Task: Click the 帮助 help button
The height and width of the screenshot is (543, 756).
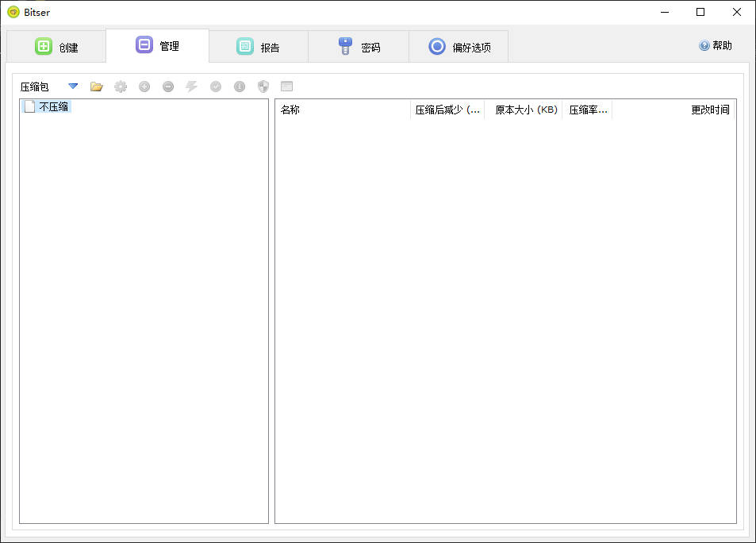Action: 716,46
